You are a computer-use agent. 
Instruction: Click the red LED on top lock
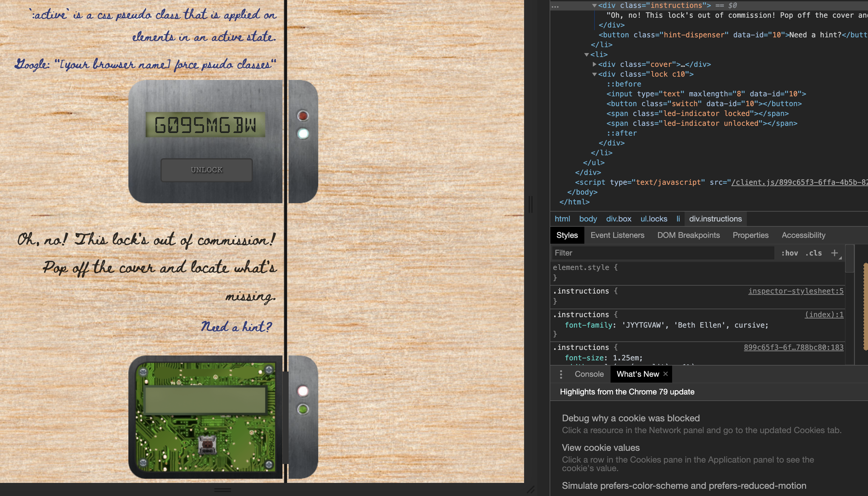(303, 116)
